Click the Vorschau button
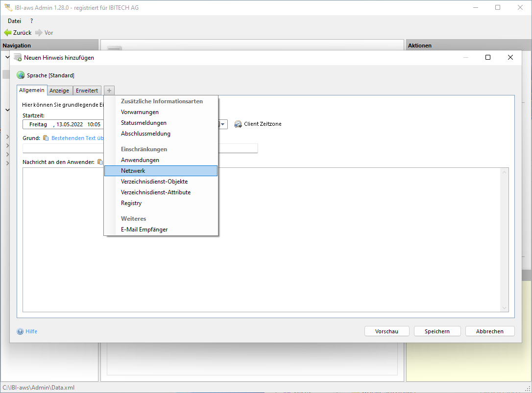Screen dimensions: 532x393 coord(387,331)
